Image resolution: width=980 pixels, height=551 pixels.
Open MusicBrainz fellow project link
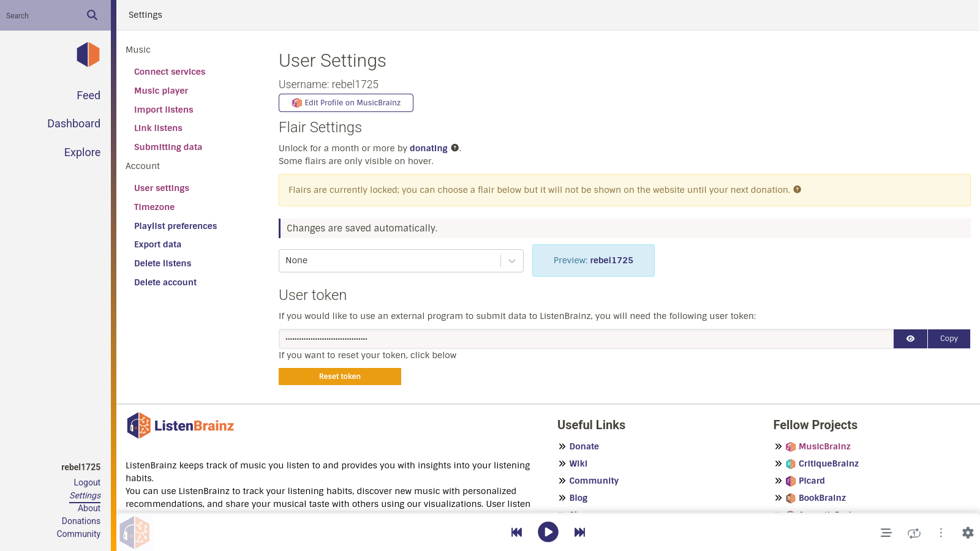pos(824,446)
